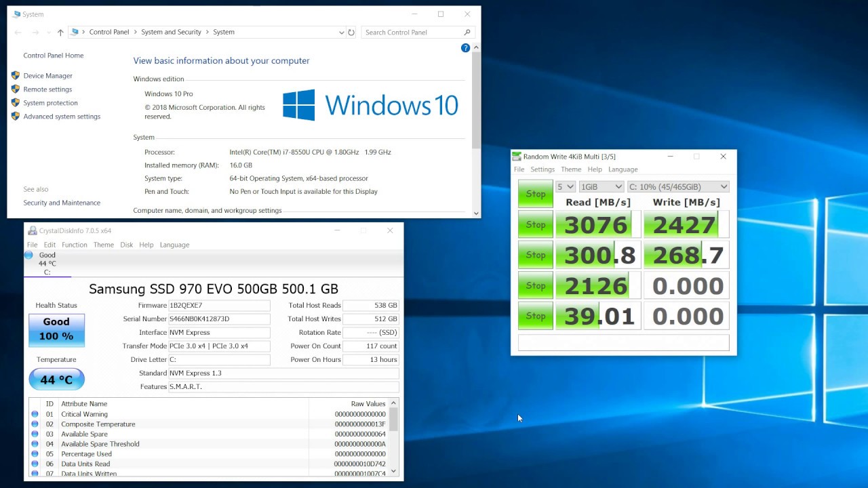Click the 44 °C temperature button
The width and height of the screenshot is (868, 488).
pyautogui.click(x=56, y=380)
